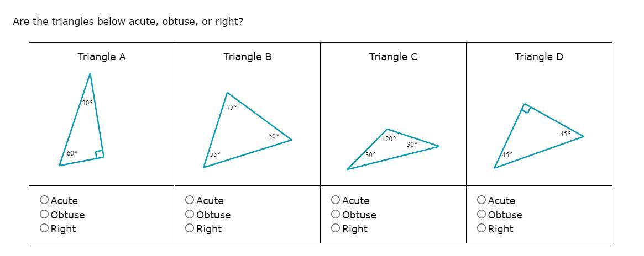This screenshot has height=256, width=644.
Task: Click the Triangle C heading
Action: (393, 57)
